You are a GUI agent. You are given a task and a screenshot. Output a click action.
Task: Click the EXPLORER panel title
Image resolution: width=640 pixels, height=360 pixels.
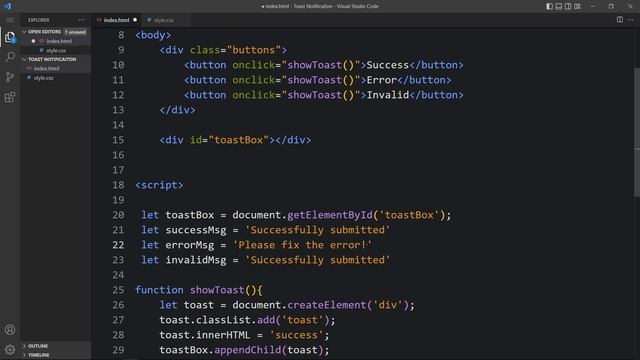click(x=38, y=20)
